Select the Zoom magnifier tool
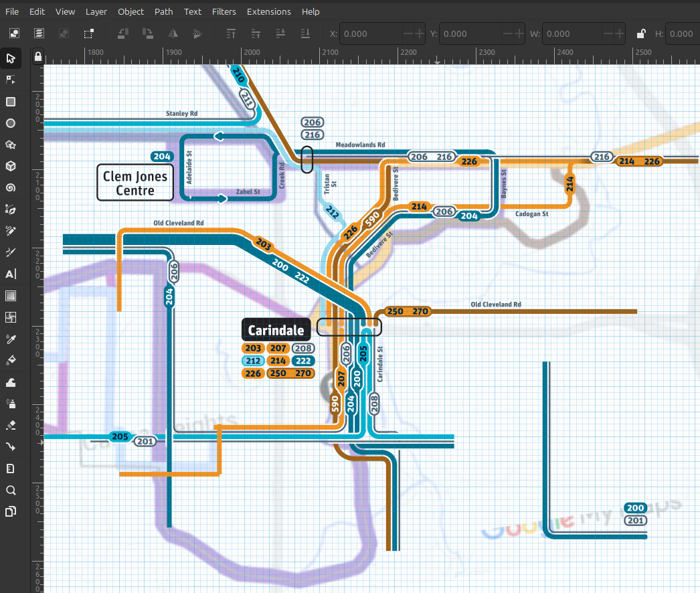The image size is (700, 593). 11,490
